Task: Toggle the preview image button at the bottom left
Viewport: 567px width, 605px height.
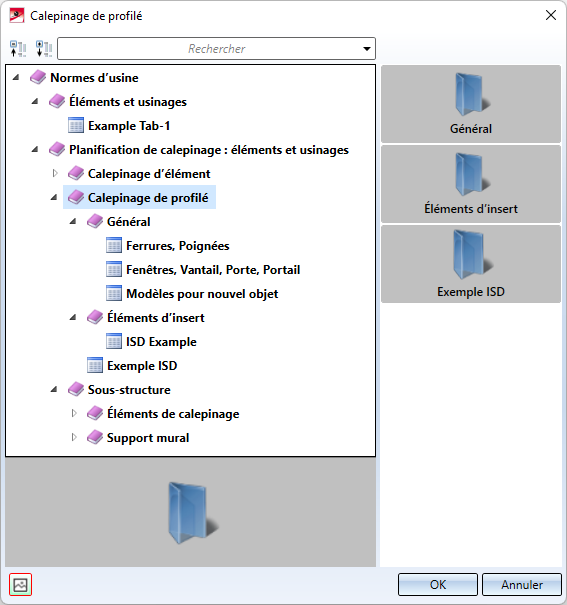Action: [x=20, y=585]
